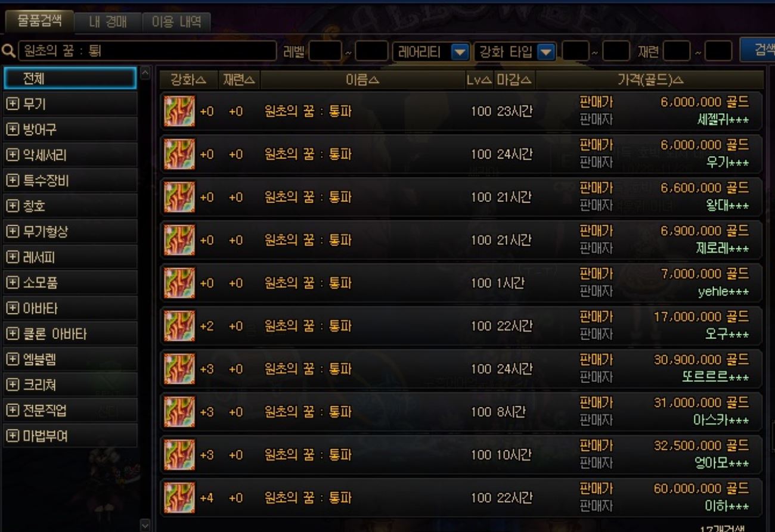775x532 pixels.
Task: Click the item icon for seller yehle
Action: coord(179,283)
